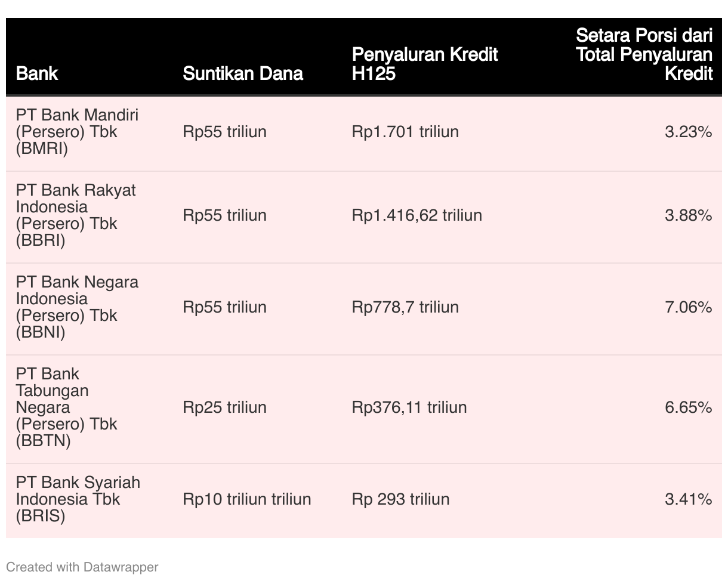This screenshot has width=728, height=581.
Task: Click the Rp1.416,62 triliun credit value
Action: point(417,215)
